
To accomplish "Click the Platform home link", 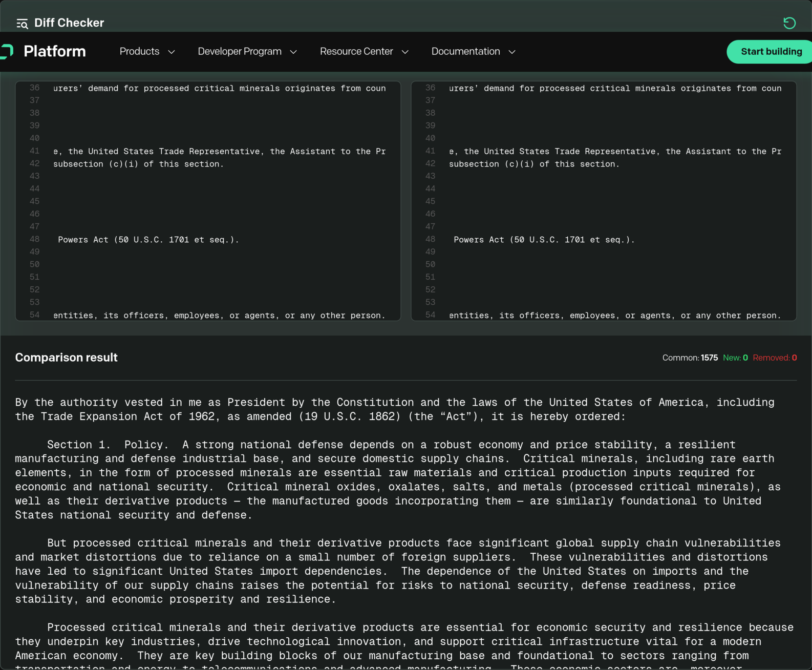I will 55,52.
